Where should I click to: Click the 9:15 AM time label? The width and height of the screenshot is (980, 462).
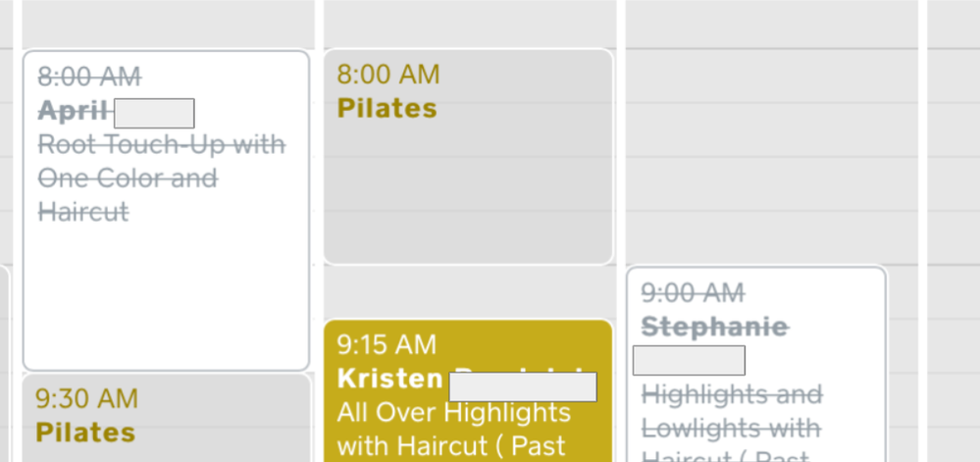click(387, 345)
